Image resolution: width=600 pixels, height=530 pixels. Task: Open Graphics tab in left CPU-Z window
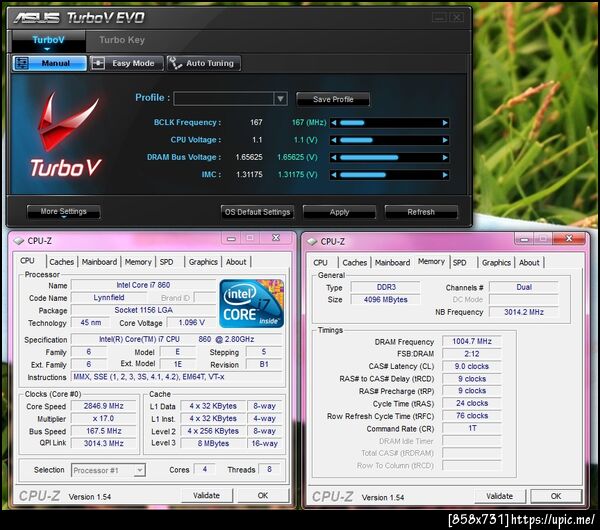coord(203,262)
